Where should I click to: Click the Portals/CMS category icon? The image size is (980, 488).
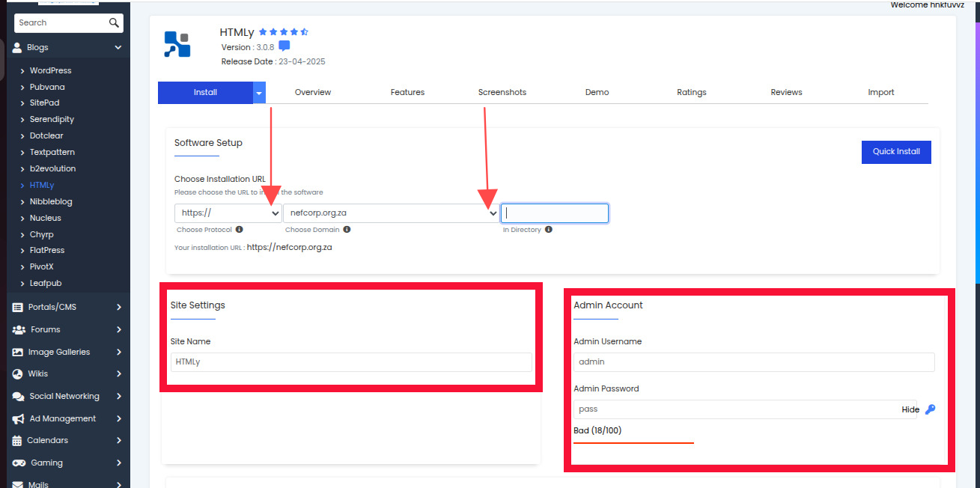(x=17, y=307)
